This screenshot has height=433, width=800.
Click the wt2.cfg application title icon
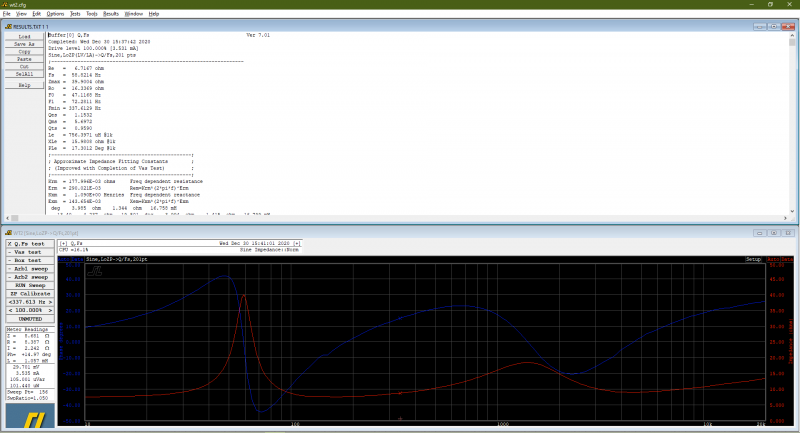(5, 4)
